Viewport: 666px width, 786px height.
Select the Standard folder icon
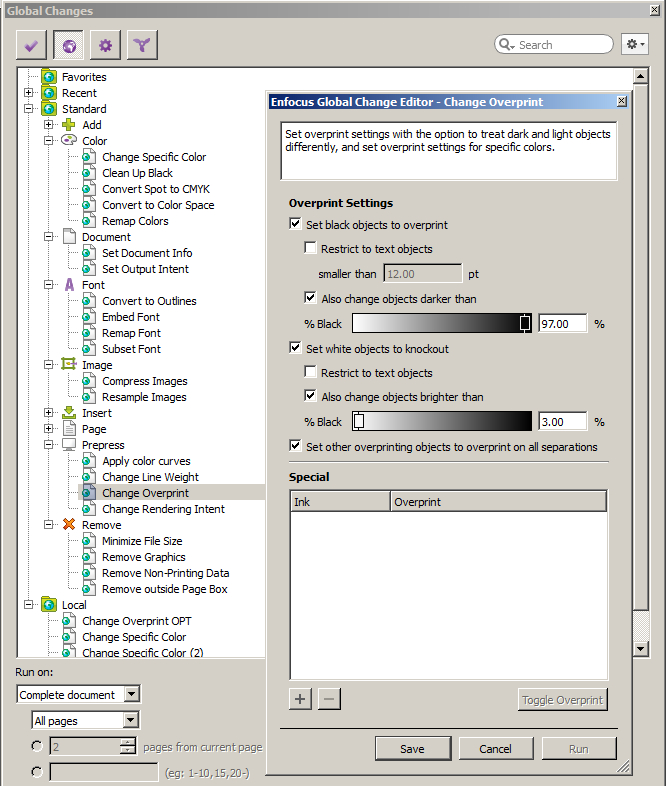click(x=49, y=109)
